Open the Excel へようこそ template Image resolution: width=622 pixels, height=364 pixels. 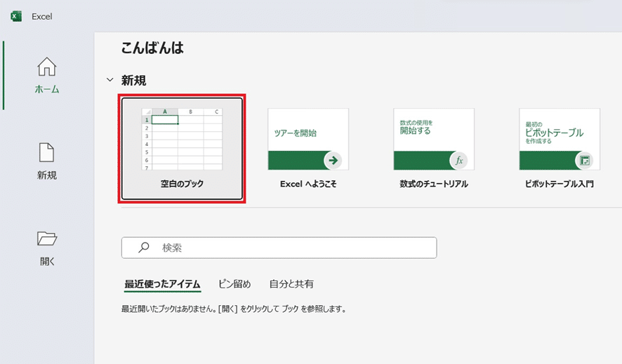[308, 148]
